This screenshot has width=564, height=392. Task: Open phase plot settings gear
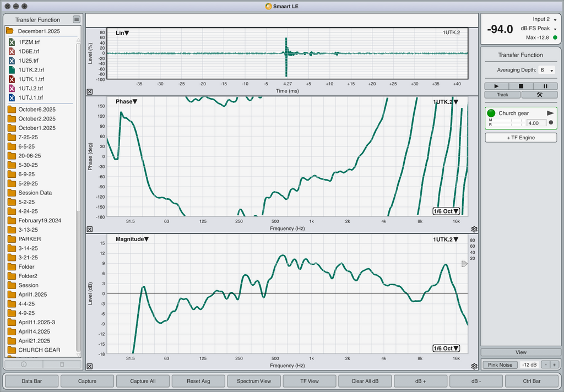point(474,230)
